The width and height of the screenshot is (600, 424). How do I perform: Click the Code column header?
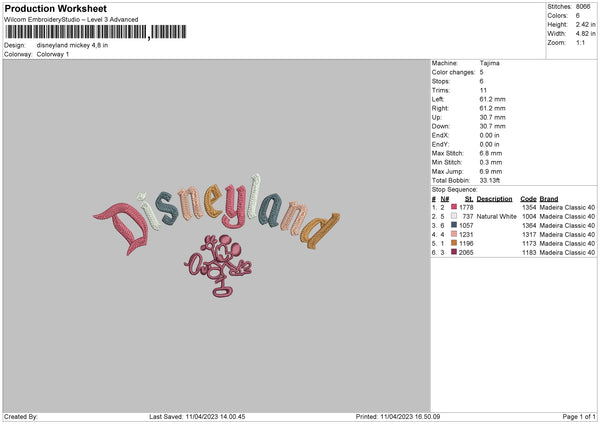pos(528,199)
